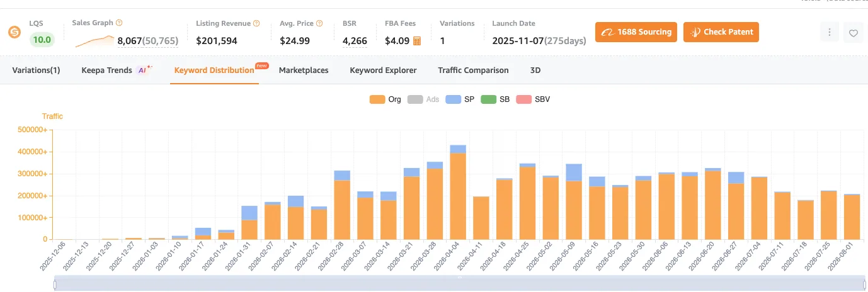Click the 2026-02-28 traffic bar
This screenshot has width=868, height=292.
tap(342, 205)
